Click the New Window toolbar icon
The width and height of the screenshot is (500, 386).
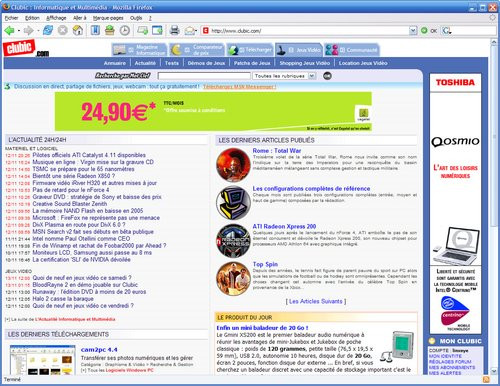tap(157, 31)
